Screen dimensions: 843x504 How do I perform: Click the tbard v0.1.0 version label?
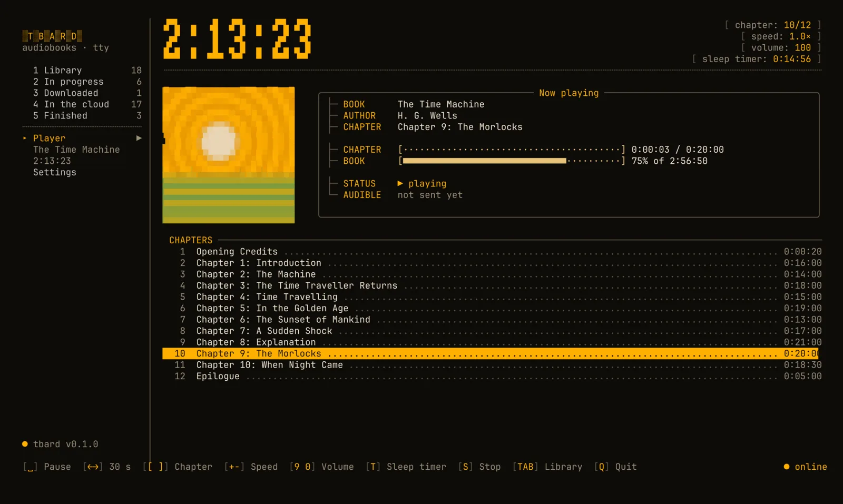coord(60,444)
